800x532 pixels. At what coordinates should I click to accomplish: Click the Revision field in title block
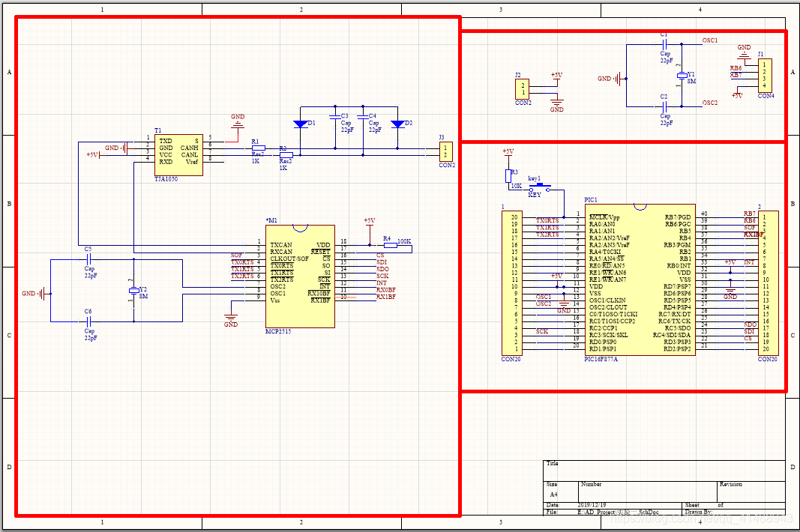pos(751,492)
